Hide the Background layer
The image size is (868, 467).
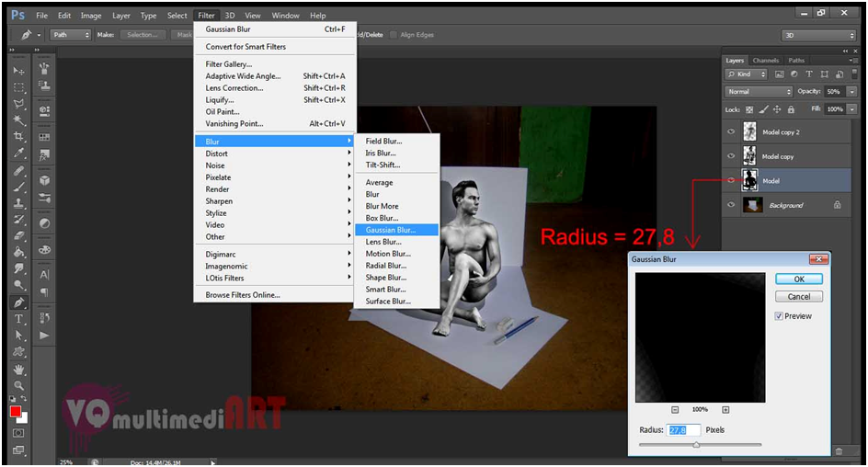click(731, 205)
